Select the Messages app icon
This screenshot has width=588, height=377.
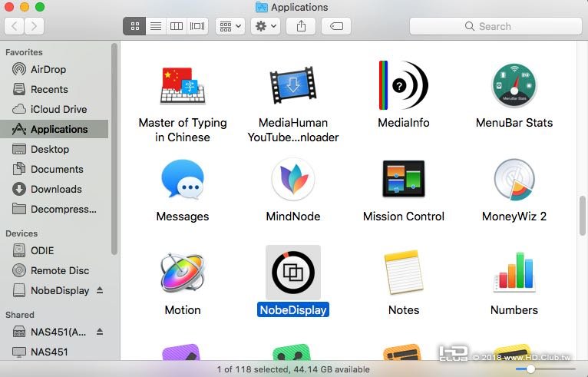[183, 179]
